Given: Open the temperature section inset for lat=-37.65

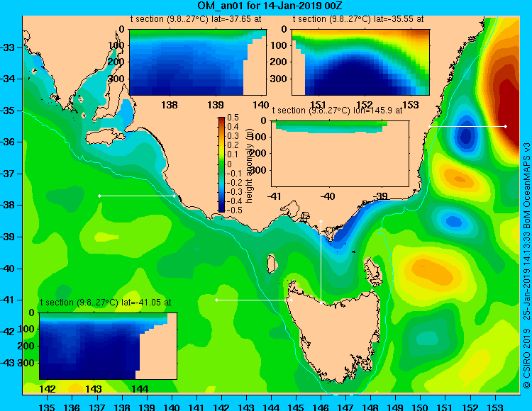Looking at the screenshot, I should pos(198,62).
